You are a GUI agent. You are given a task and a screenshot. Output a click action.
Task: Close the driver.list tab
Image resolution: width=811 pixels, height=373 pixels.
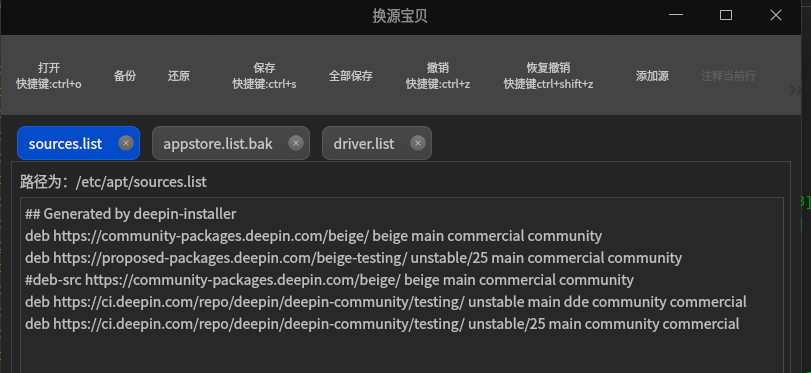point(418,143)
